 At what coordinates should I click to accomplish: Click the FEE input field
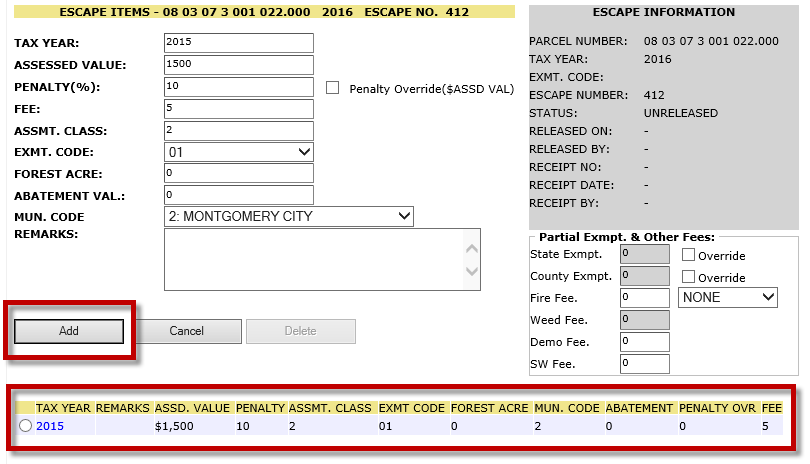[239, 109]
